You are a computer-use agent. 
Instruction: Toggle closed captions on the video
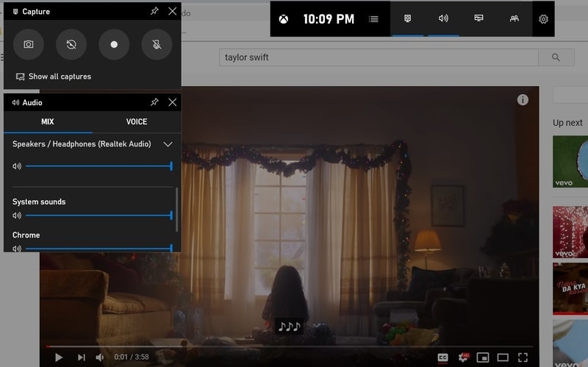(x=442, y=357)
